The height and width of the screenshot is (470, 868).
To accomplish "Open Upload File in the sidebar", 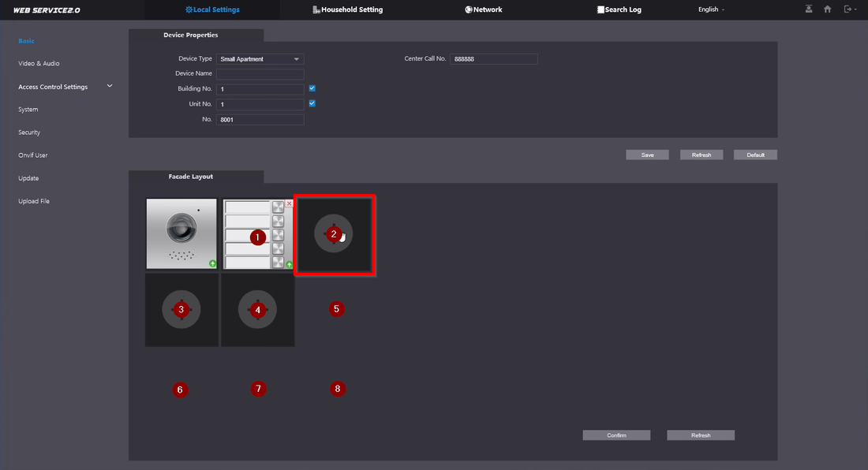I will 34,201.
